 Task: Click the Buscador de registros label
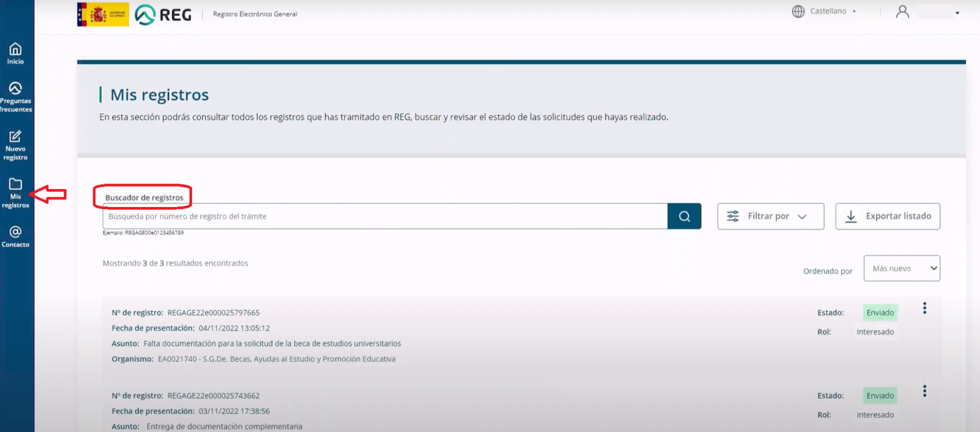(144, 197)
